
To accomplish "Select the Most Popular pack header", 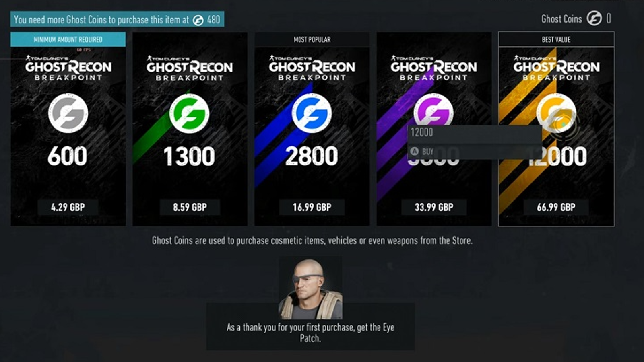I will 312,39.
